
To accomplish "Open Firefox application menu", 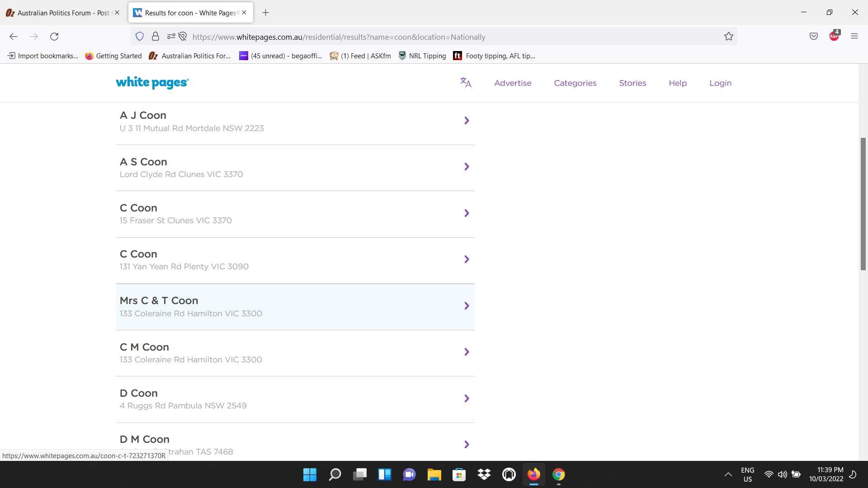I will (854, 37).
